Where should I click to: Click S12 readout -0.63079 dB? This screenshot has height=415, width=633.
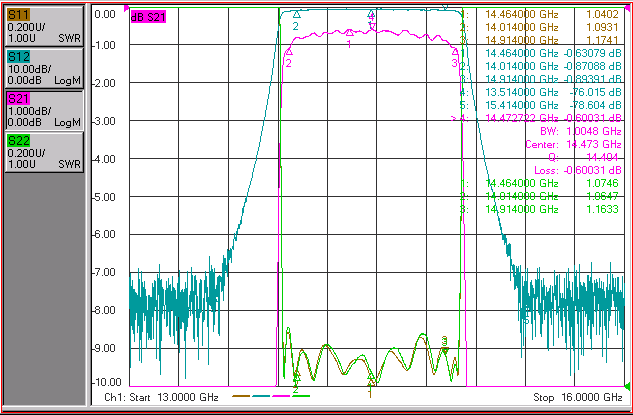(592, 53)
